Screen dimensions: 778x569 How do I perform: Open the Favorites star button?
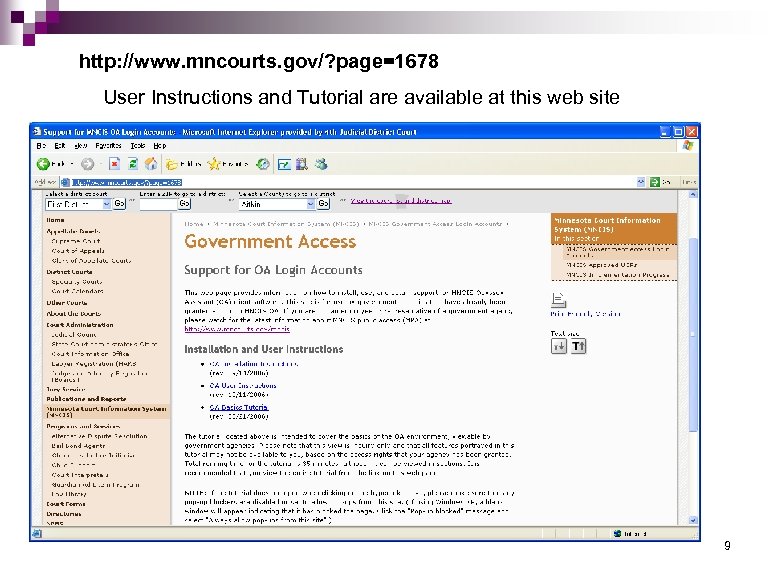[x=227, y=164]
